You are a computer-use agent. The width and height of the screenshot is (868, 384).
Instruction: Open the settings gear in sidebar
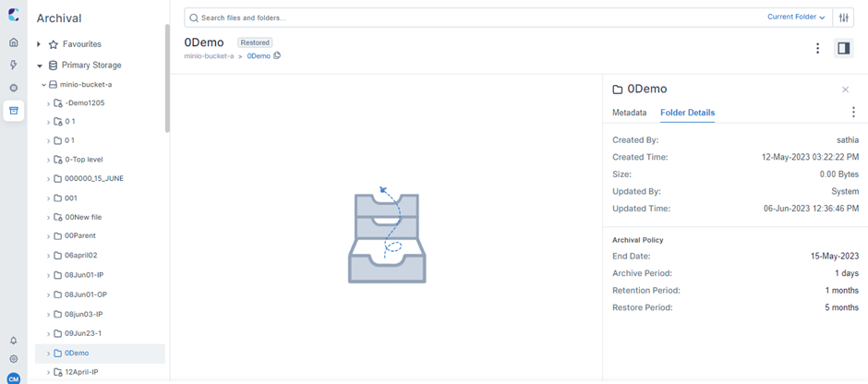click(14, 358)
